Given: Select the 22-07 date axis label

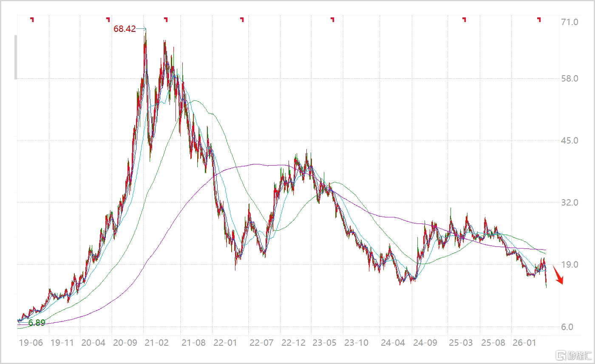Looking at the screenshot, I should point(262,342).
